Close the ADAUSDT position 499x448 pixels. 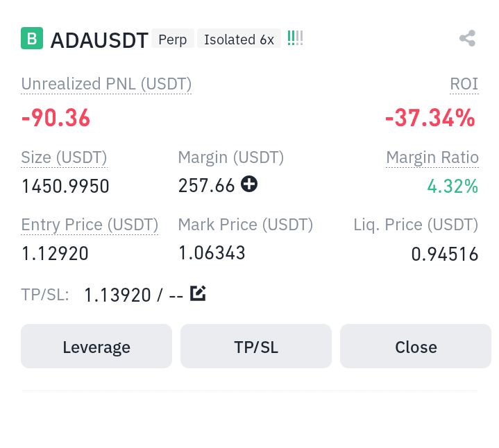pos(416,346)
